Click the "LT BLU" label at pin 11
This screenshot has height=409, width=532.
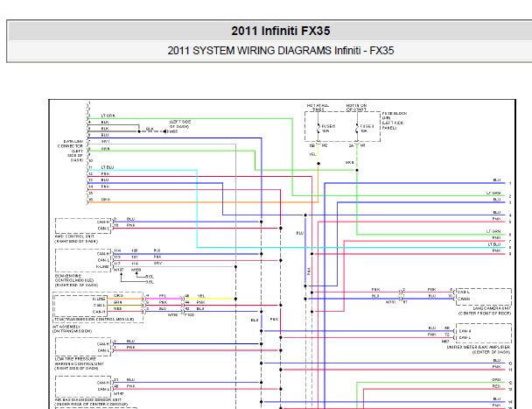pyautogui.click(x=108, y=167)
